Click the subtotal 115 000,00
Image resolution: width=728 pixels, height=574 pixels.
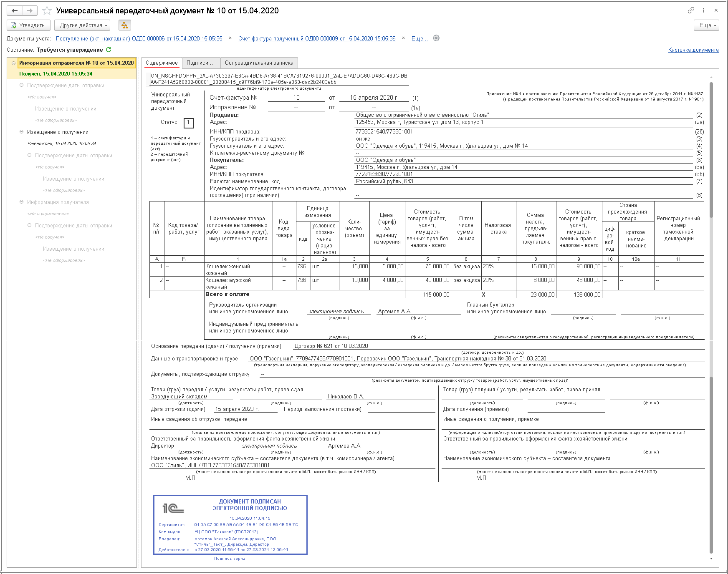click(x=436, y=295)
